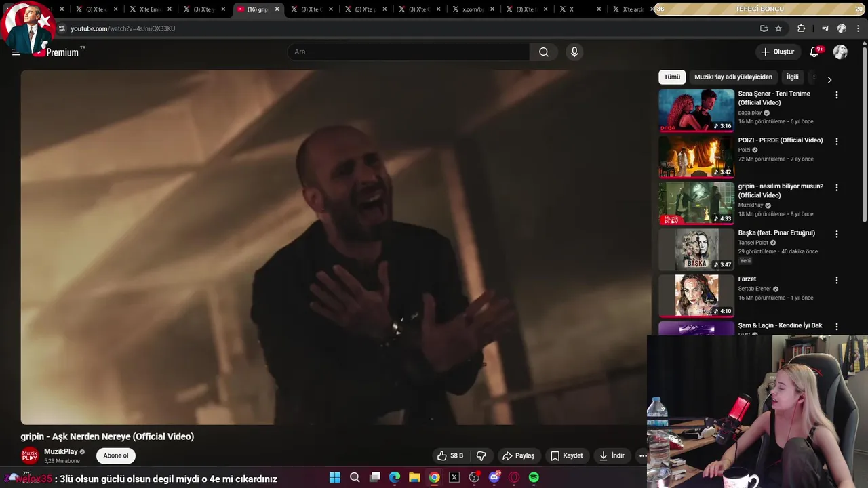This screenshot has width=868, height=488.
Task: Switch to the x.com/b browser tab
Action: point(473,9)
